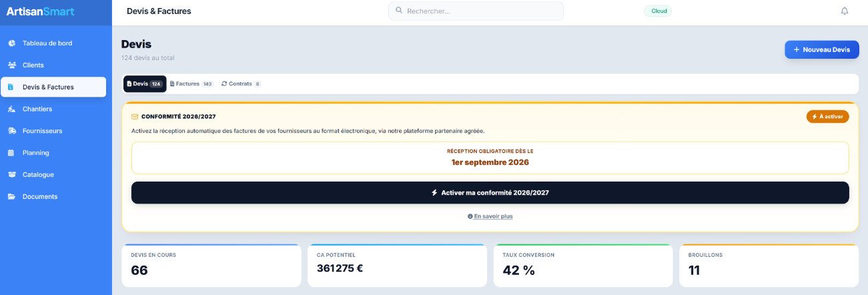Click the '1er septembre 2026' date text
This screenshot has height=295, width=868.
point(490,162)
